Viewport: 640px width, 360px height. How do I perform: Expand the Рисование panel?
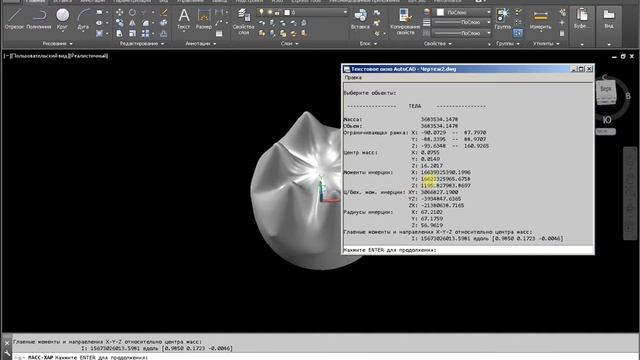click(x=58, y=43)
